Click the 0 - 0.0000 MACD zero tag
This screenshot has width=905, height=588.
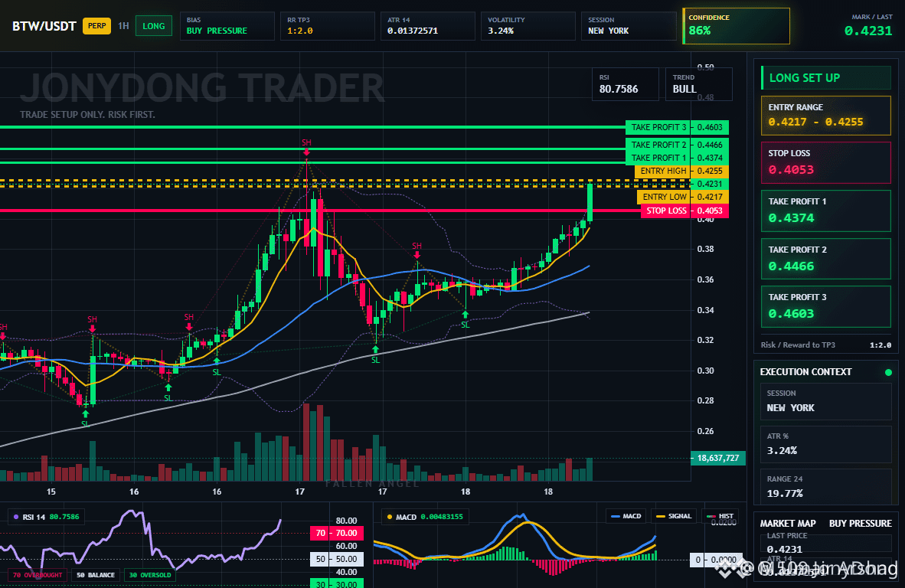(x=714, y=560)
